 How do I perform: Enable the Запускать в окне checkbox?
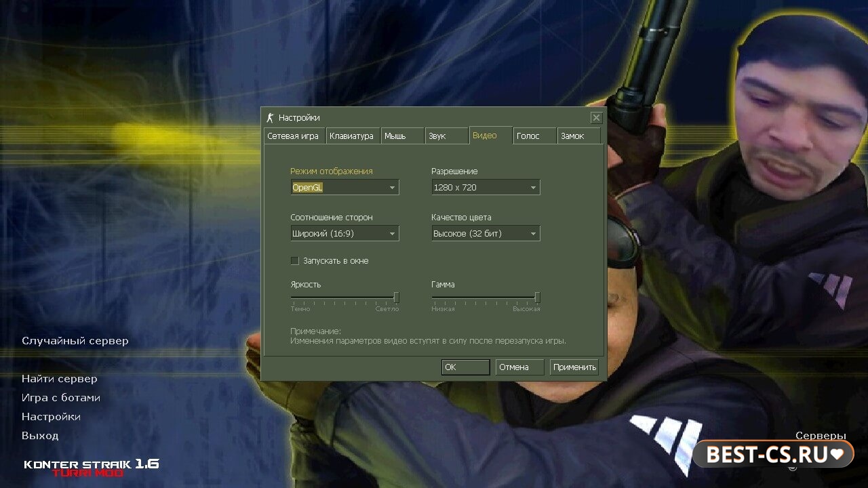click(x=295, y=261)
